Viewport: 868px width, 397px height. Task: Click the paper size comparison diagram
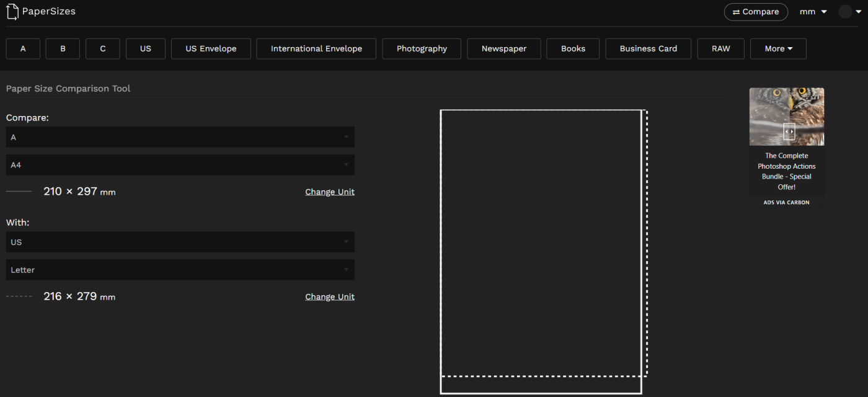point(544,252)
